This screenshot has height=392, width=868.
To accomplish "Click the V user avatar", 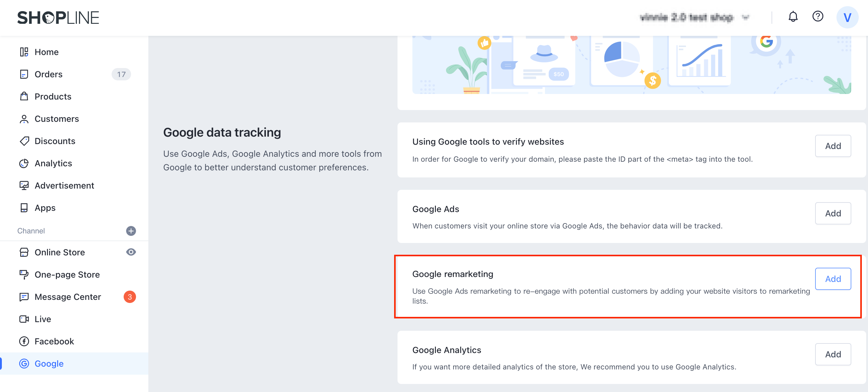I will pyautogui.click(x=847, y=18).
